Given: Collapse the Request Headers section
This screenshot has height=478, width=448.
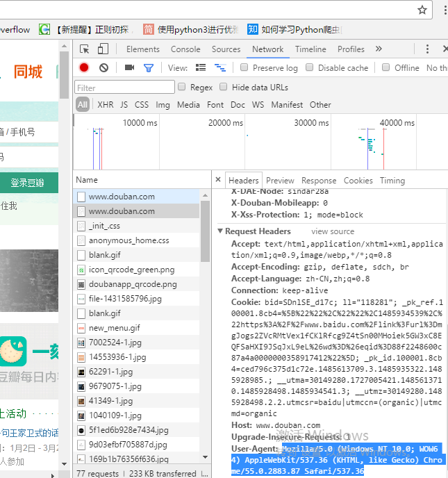Looking at the screenshot, I should [x=220, y=231].
